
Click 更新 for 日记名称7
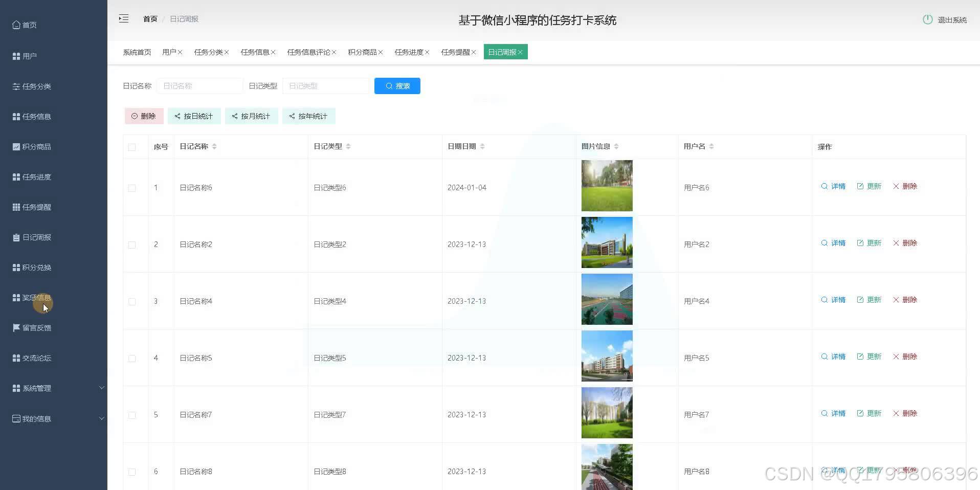tap(869, 413)
